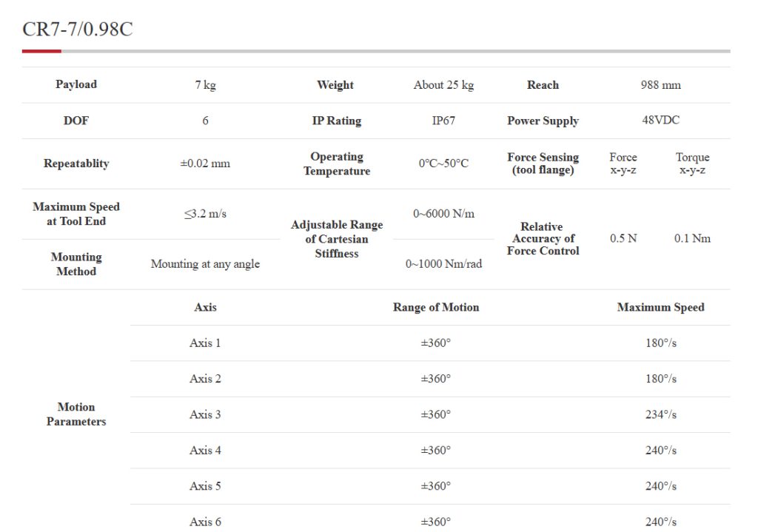Select the 234°/s maximum speed value
This screenshot has width=758, height=532.
[660, 414]
